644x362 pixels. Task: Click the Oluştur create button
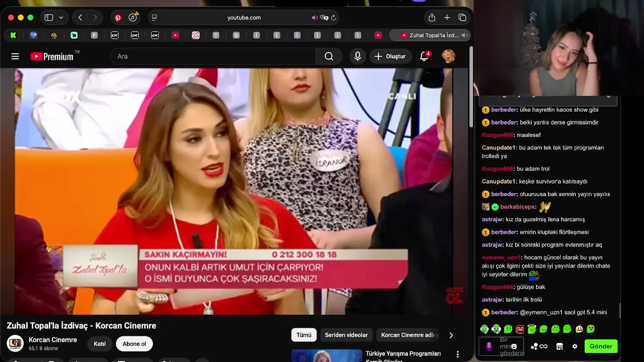[390, 56]
